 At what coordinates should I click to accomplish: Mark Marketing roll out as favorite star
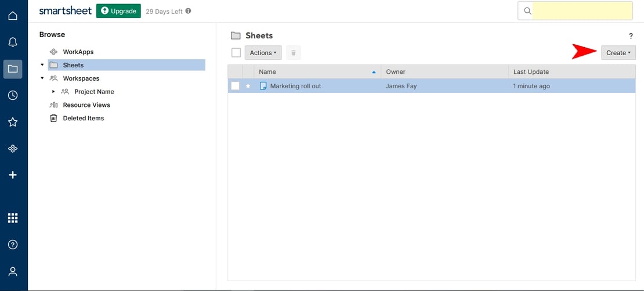[x=248, y=86]
